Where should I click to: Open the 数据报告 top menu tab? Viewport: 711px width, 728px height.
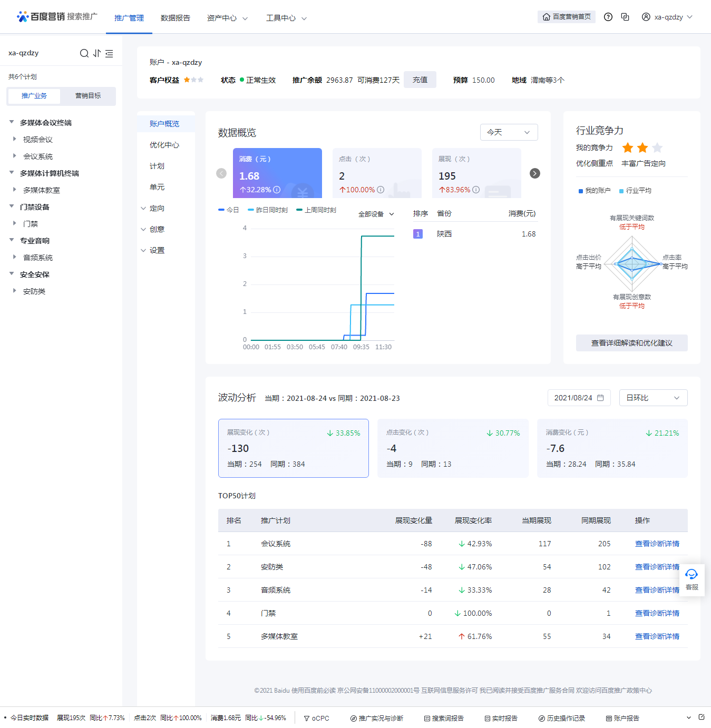click(175, 18)
